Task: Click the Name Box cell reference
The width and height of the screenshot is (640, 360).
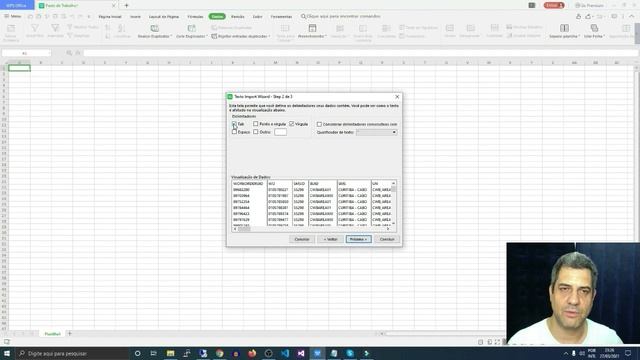Action: 26,53
